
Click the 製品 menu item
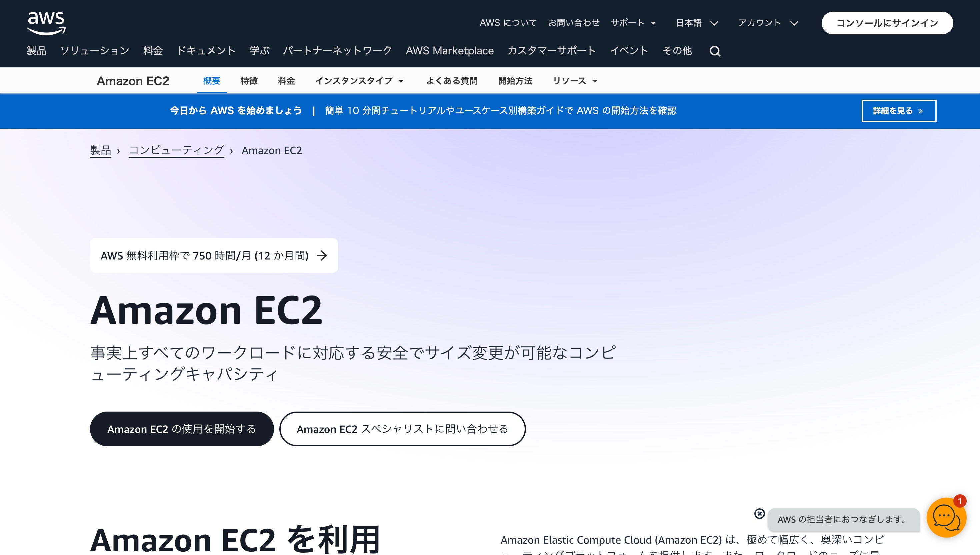[x=37, y=50]
